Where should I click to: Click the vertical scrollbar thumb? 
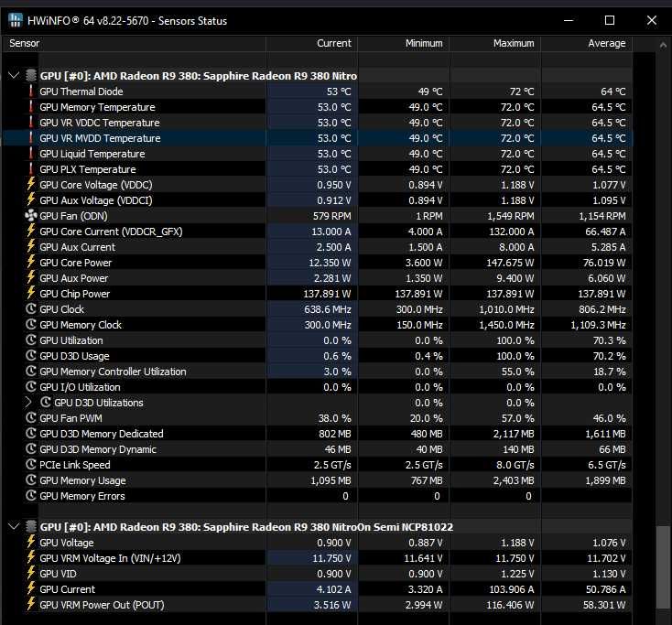(x=663, y=566)
